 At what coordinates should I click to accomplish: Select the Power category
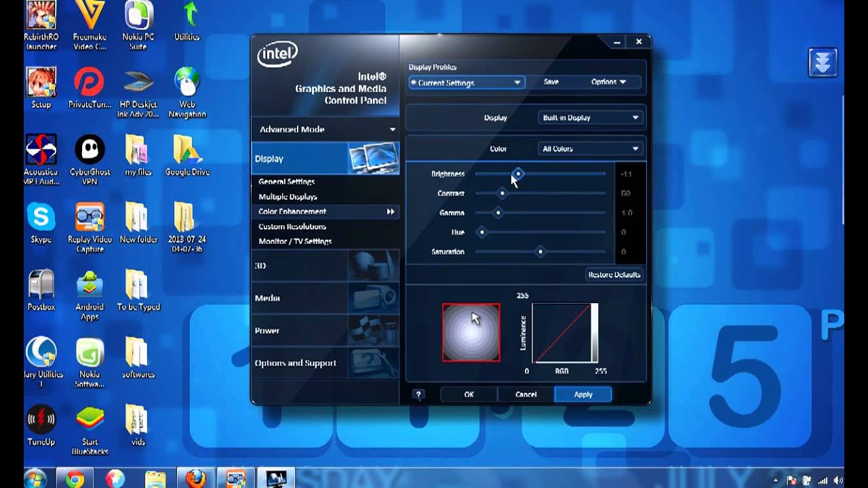point(325,331)
